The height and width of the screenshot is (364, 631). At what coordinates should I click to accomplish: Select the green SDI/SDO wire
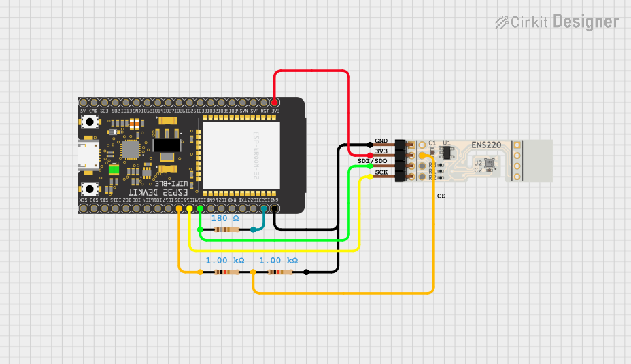[x=348, y=204]
